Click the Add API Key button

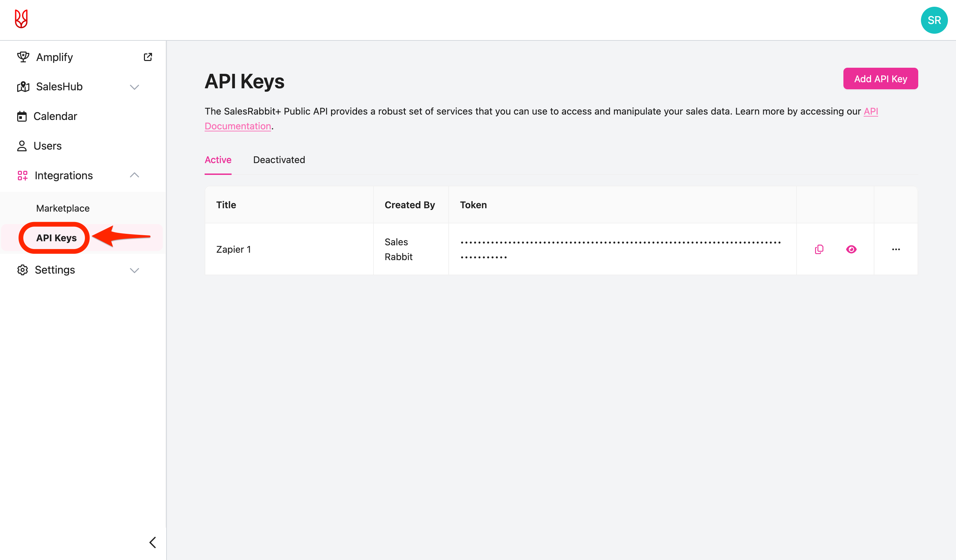coord(880,79)
